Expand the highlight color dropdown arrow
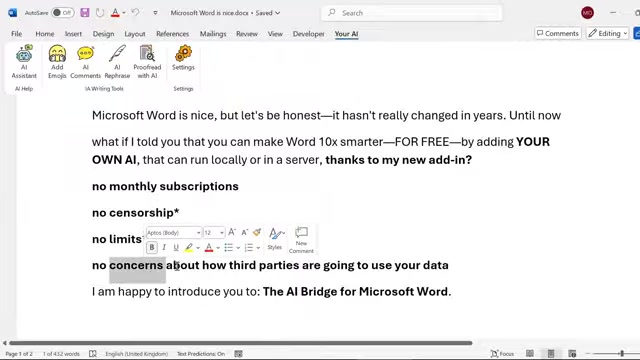The image size is (640, 360). (198, 248)
